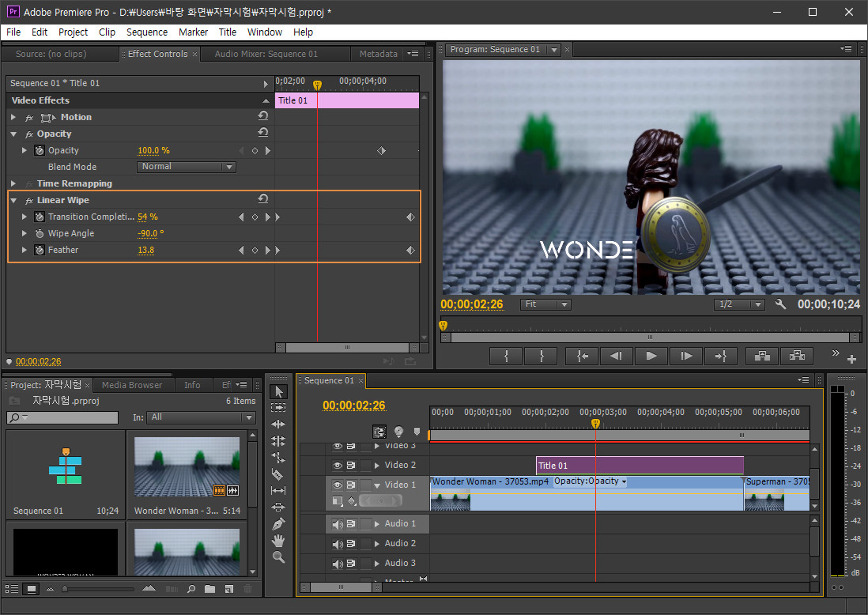
Task: Collapse the Opacity effect group
Action: (14, 134)
